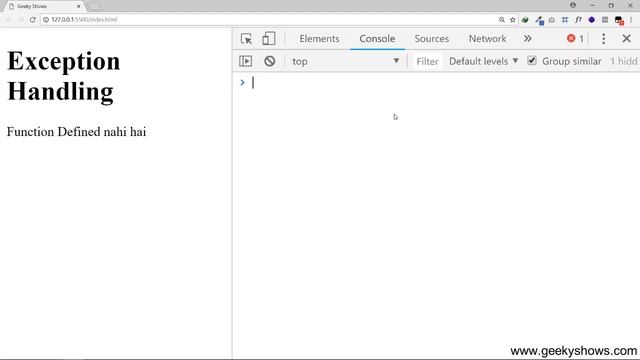Open the DevTools three-dot customize menu
The width and height of the screenshot is (640, 360).
[603, 39]
